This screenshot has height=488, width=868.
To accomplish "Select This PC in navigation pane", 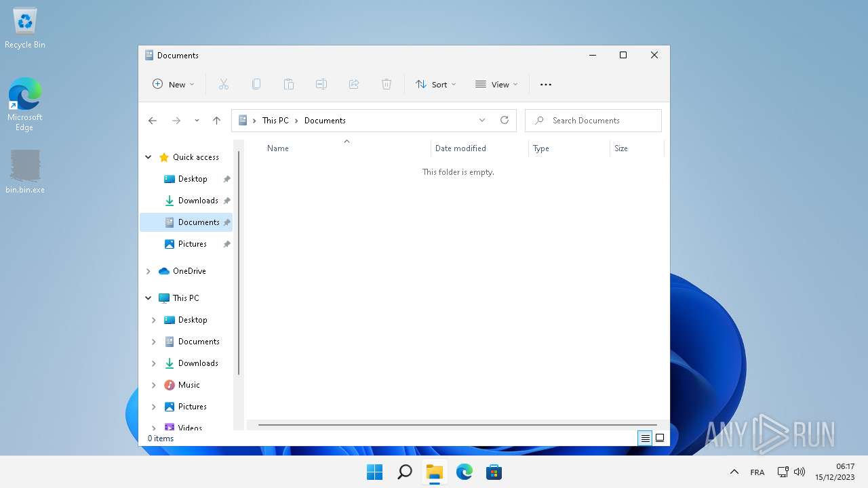I will (186, 298).
